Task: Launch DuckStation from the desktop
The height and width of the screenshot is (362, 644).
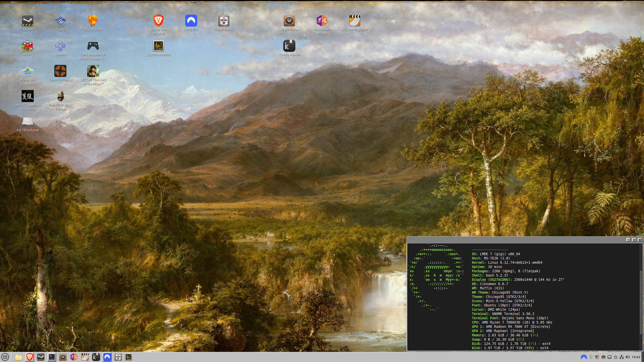Action: (x=93, y=21)
